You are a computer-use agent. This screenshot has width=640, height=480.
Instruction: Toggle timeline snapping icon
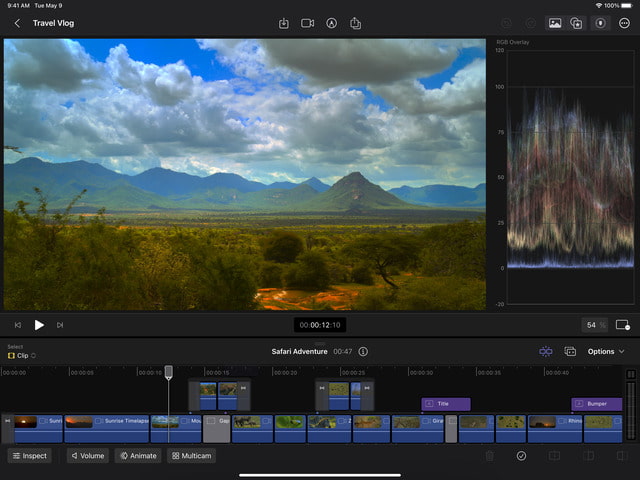pos(545,352)
